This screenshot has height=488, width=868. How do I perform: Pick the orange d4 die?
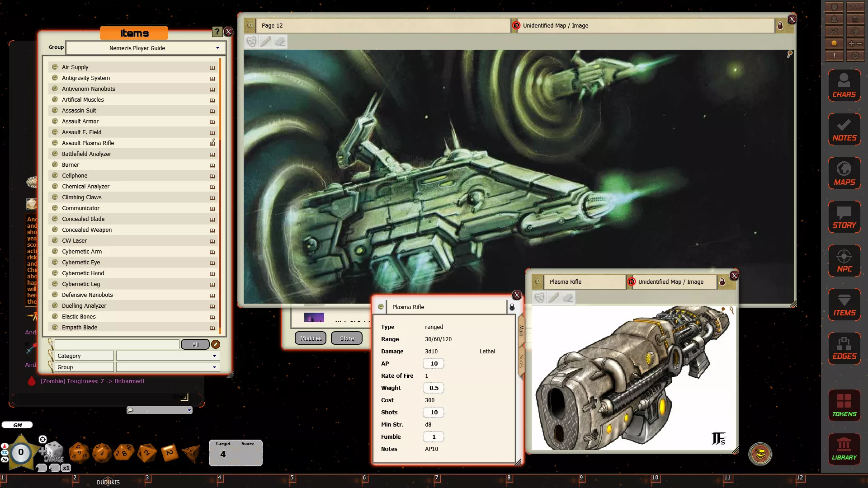tap(191, 454)
